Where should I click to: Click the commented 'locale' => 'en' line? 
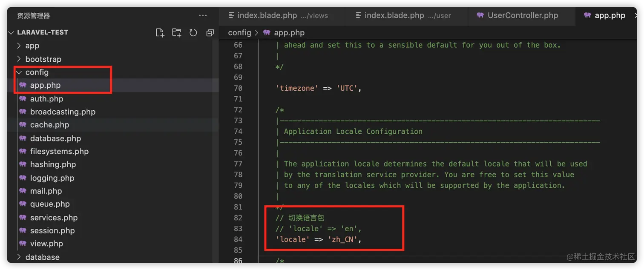(319, 229)
